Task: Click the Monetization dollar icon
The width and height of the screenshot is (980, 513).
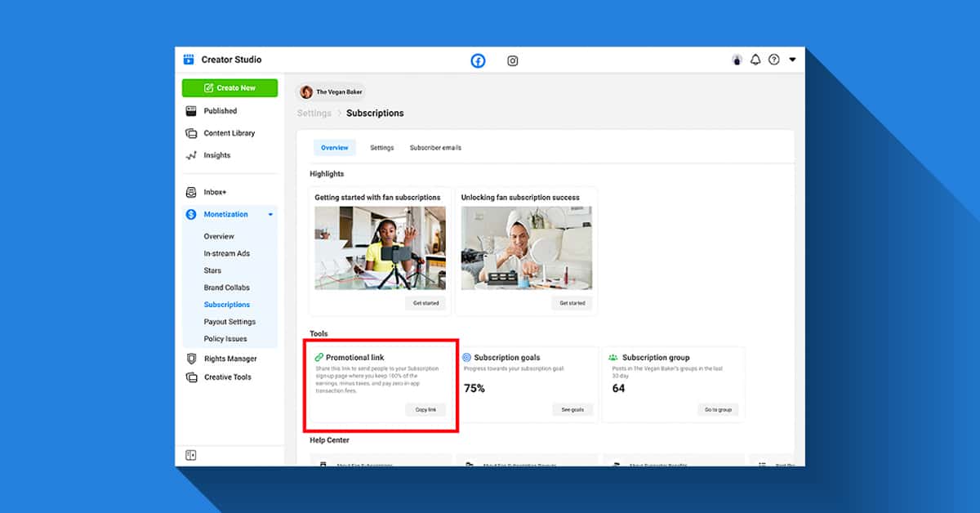Action: point(191,214)
